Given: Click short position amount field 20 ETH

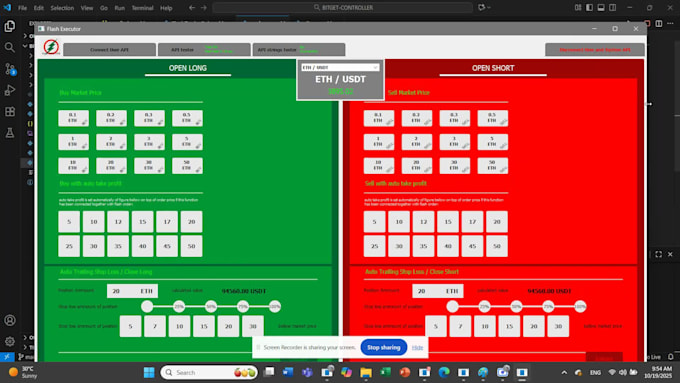Looking at the screenshot, I should [438, 291].
